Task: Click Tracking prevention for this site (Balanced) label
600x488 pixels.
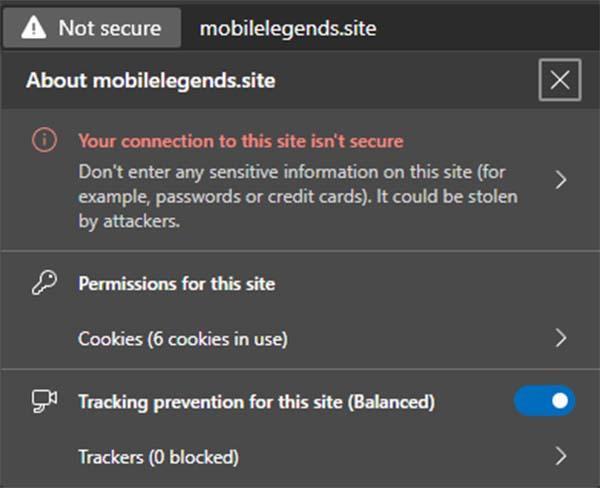Action: pyautogui.click(x=256, y=402)
